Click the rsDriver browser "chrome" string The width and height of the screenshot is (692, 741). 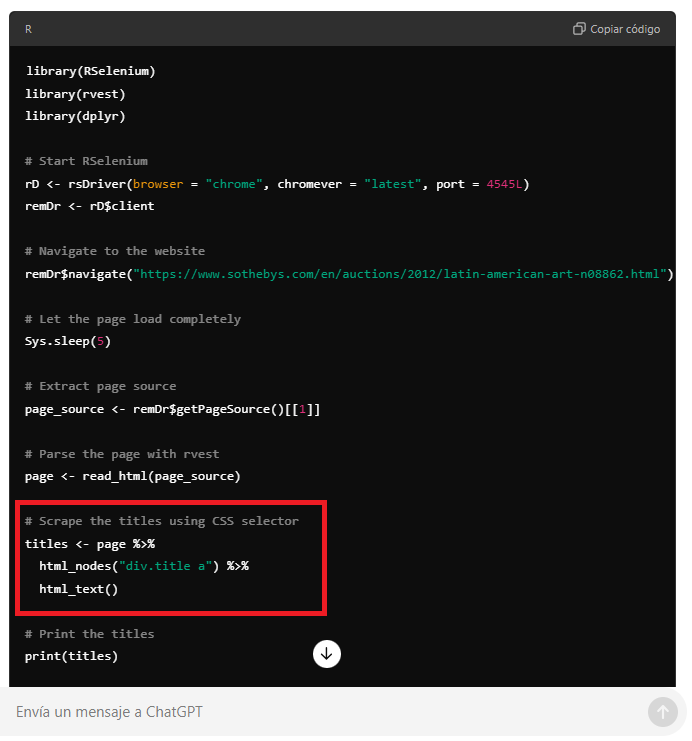click(x=230, y=184)
